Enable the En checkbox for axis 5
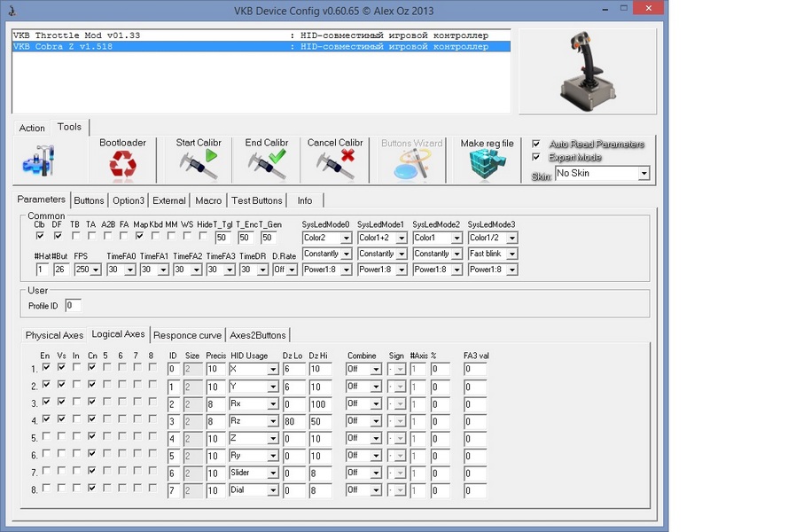Image resolution: width=796 pixels, height=532 pixels. point(46,436)
